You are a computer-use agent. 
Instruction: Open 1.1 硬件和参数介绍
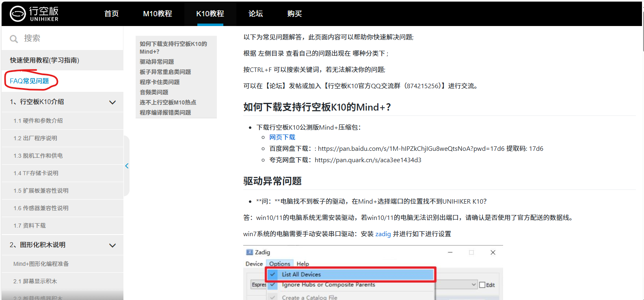coord(63,121)
